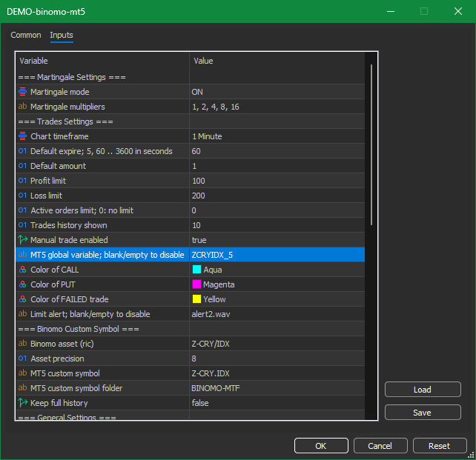
Task: Edit the Default amount value 1
Action: (277, 166)
